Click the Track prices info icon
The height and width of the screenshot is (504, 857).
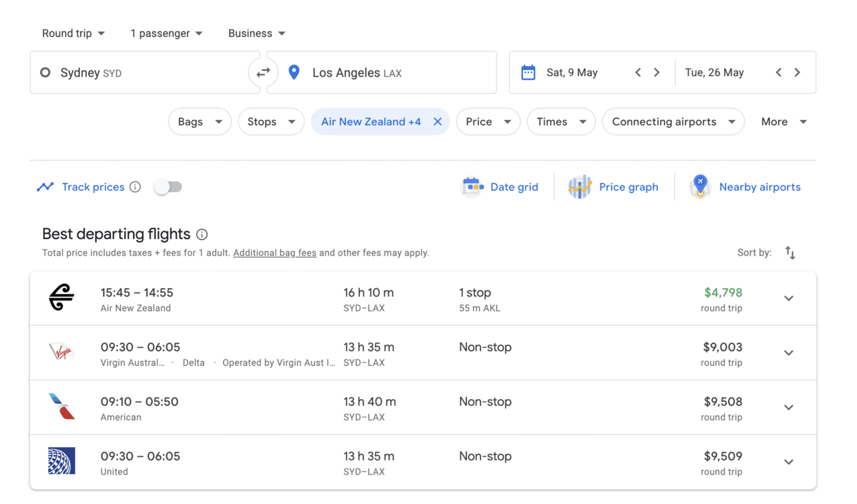pyautogui.click(x=135, y=187)
